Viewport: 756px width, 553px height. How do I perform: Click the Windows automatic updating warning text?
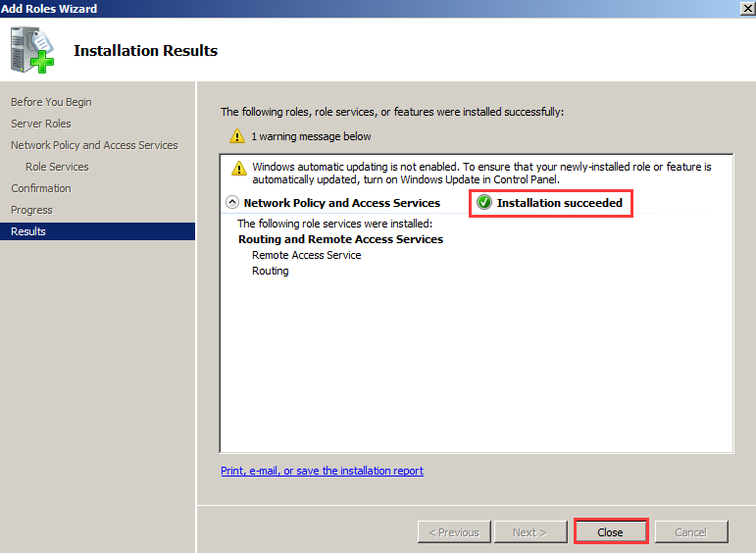[481, 174]
